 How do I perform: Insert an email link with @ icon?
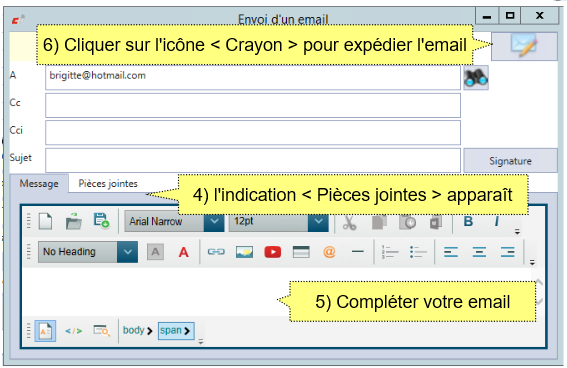(x=329, y=252)
